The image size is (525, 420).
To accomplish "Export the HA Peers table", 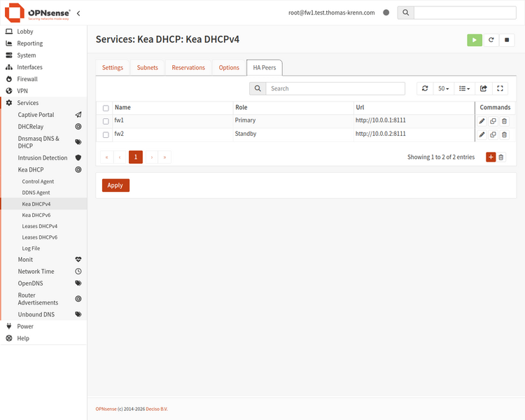I will (483, 88).
